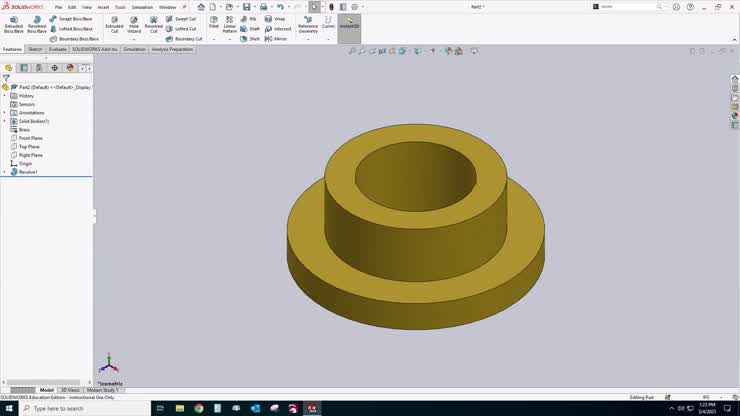Save the current document
Image resolution: width=740 pixels, height=416 pixels.
pyautogui.click(x=246, y=7)
